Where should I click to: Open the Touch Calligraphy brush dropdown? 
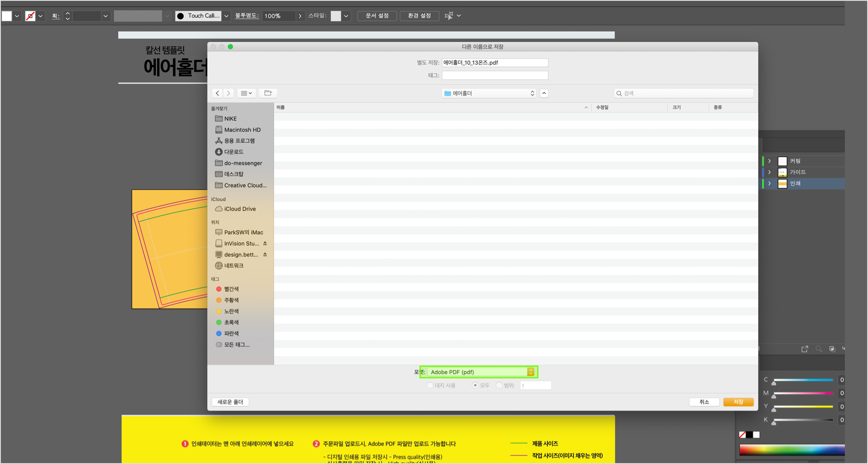[x=226, y=16]
